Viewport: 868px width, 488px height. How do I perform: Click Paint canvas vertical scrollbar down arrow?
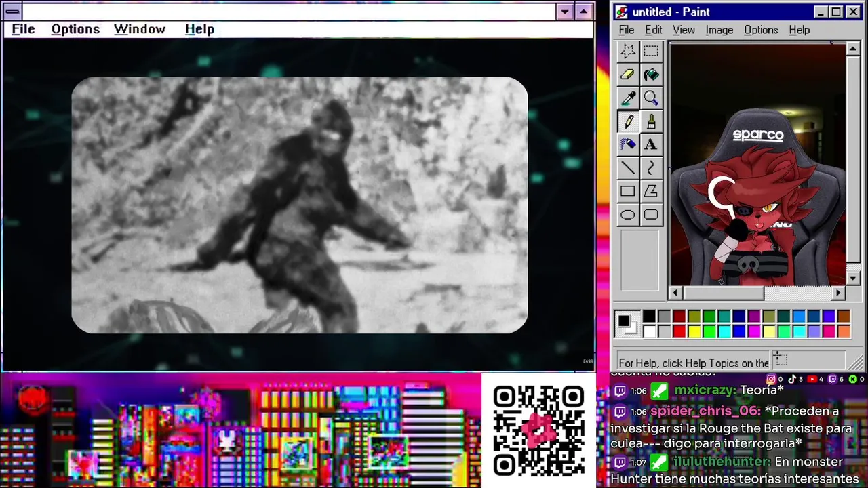(x=853, y=278)
